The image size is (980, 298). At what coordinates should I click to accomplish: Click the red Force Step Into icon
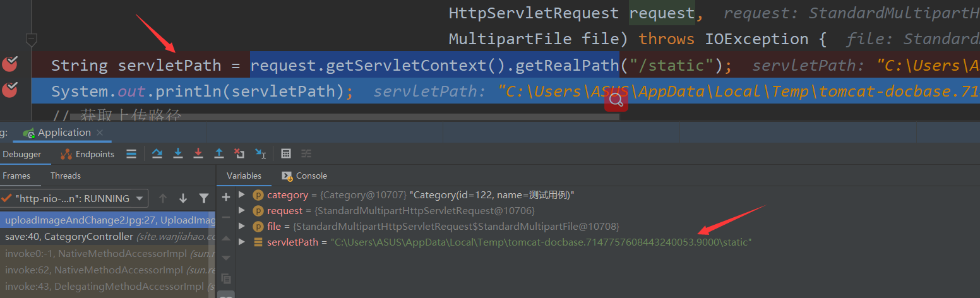click(198, 153)
